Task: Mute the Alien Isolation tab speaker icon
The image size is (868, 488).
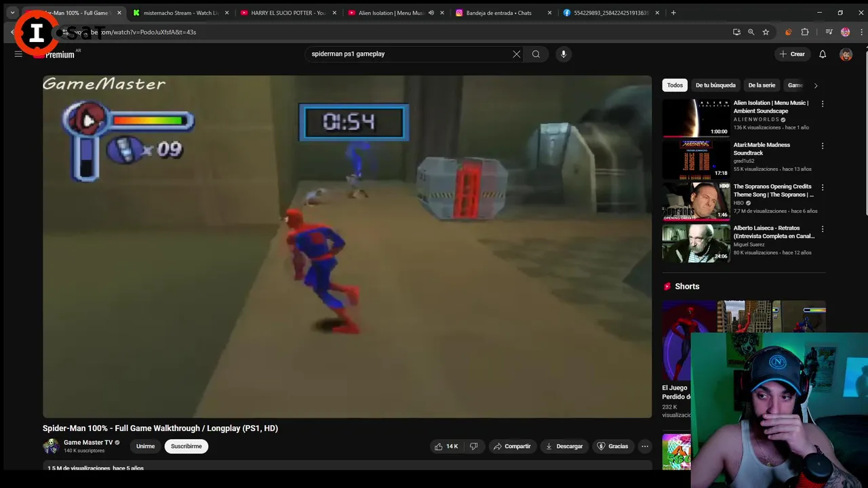Action: coord(431,13)
